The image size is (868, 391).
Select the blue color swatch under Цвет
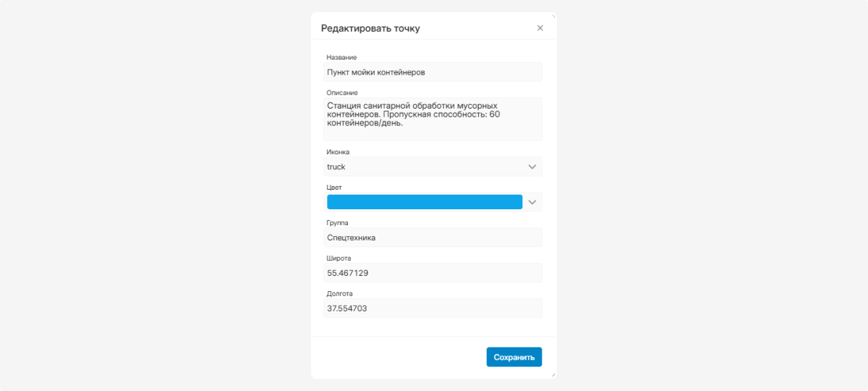[425, 202]
